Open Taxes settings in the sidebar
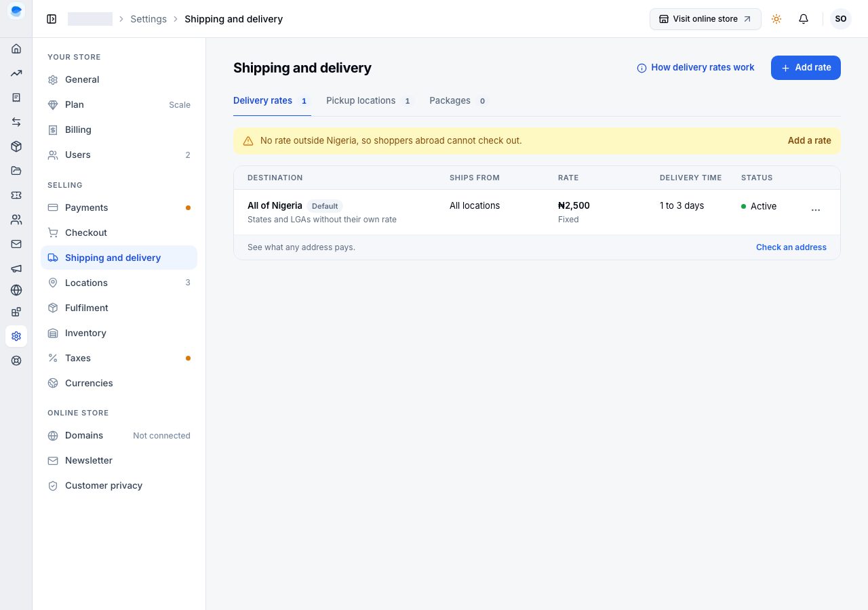The height and width of the screenshot is (610, 868). pyautogui.click(x=119, y=358)
